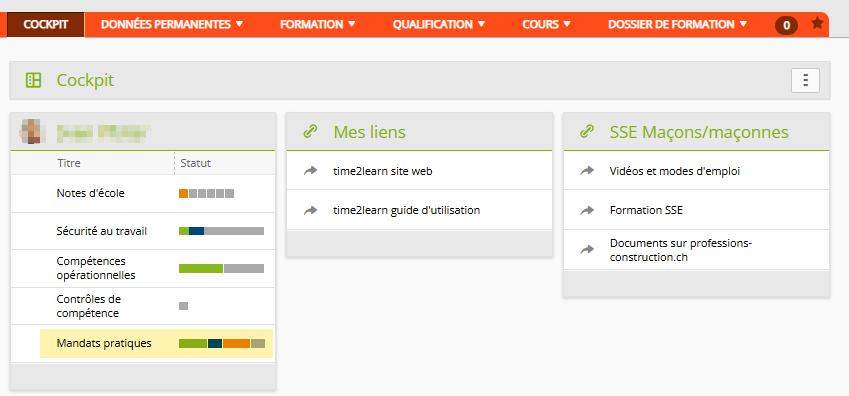Screen dimensions: 849x396
Task: Click the arrow icon next to Formation SSE
Action: (x=587, y=210)
